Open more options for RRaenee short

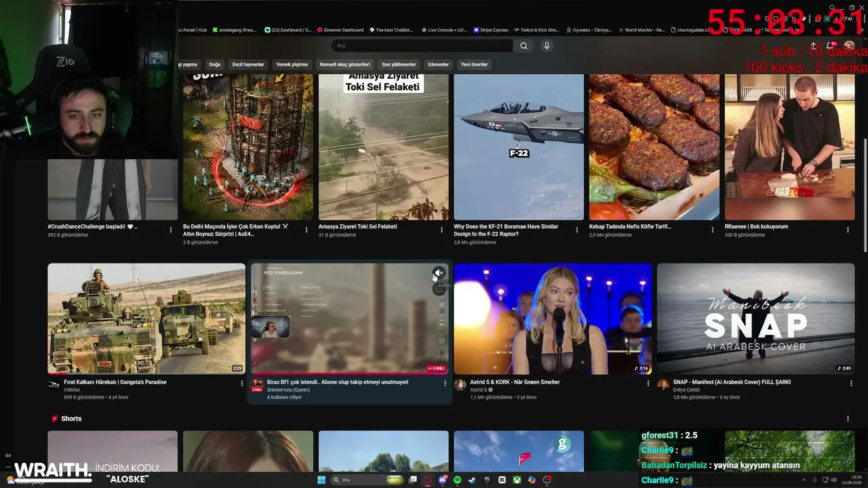click(848, 230)
